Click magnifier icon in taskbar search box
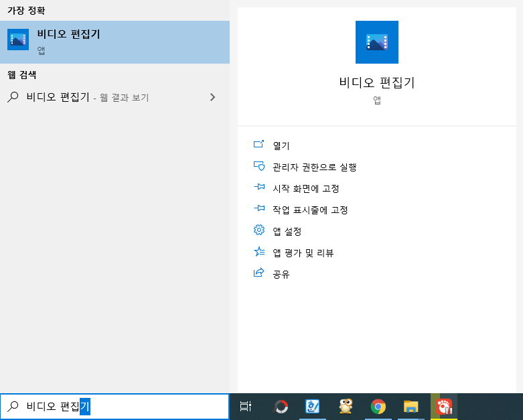This screenshot has width=523, height=420. [13, 407]
